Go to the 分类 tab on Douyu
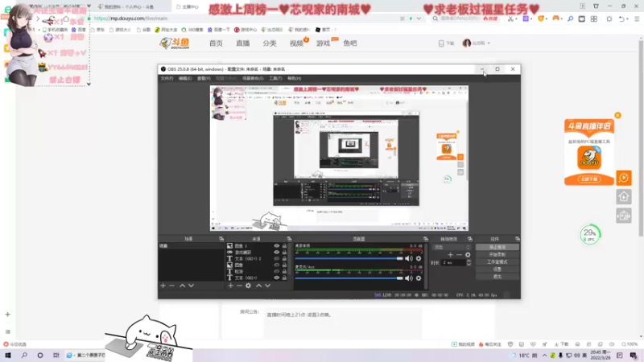The image size is (644, 362). click(x=270, y=43)
